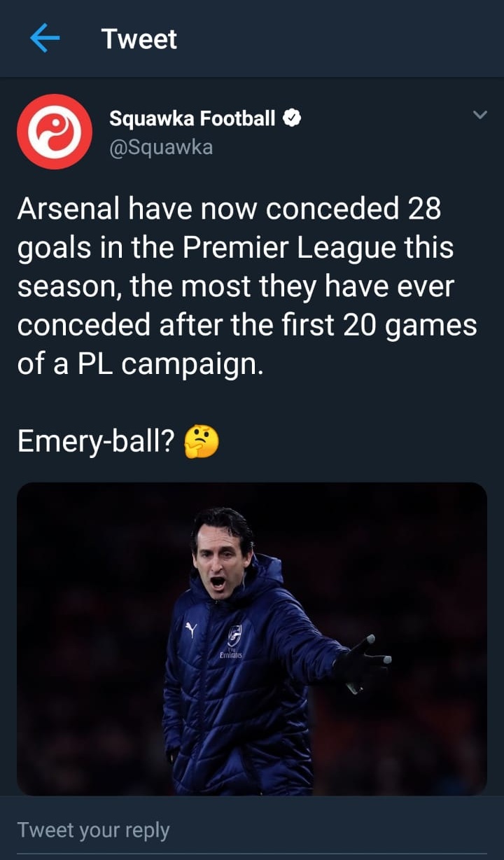
Task: Tap the thinking face emoji
Action: tap(201, 441)
